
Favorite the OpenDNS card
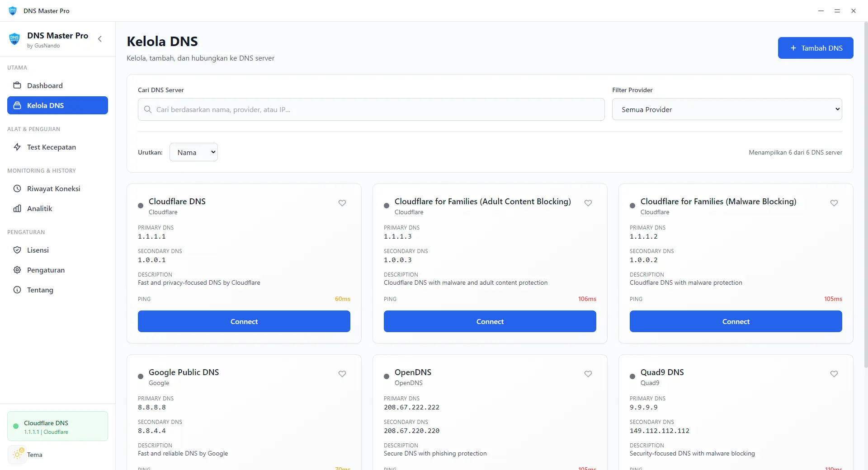588,374
